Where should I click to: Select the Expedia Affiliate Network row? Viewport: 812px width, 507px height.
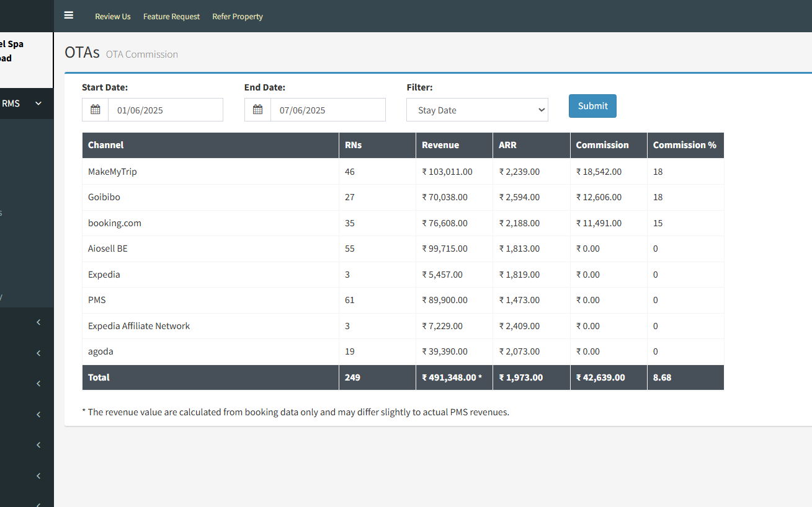tap(403, 326)
